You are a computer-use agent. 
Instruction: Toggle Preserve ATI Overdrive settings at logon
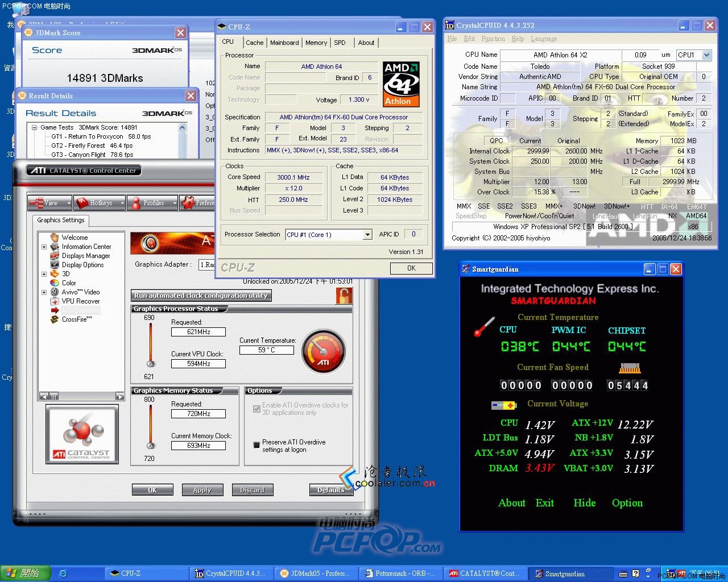pyautogui.click(x=257, y=445)
